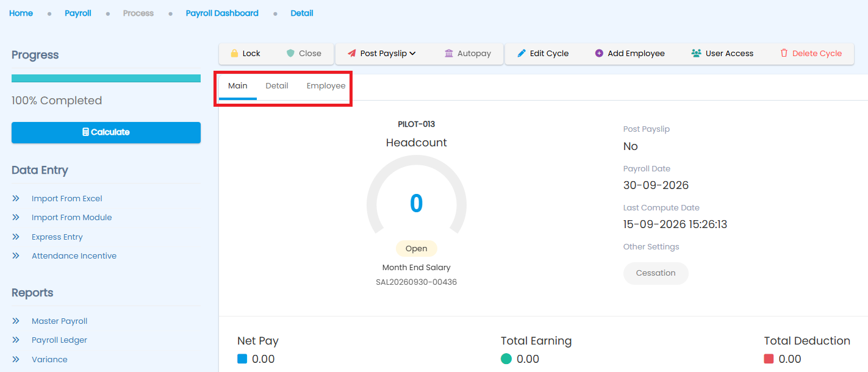The width and height of the screenshot is (868, 372).
Task: Click the chevron icon beside Attendance Incentive
Action: pyautogui.click(x=16, y=256)
